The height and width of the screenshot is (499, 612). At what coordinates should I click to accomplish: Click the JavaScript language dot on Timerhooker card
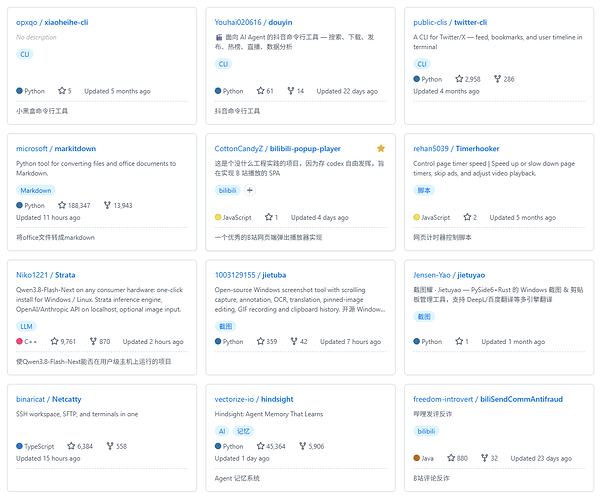click(416, 217)
